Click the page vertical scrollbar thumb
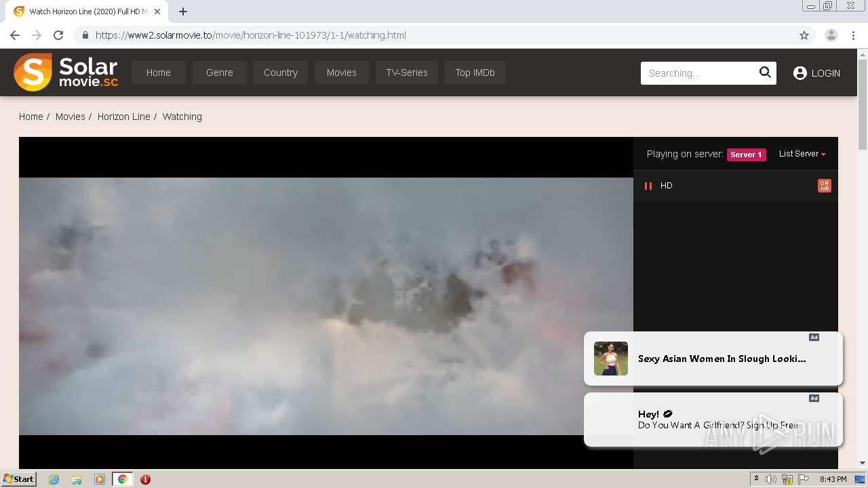The width and height of the screenshot is (868, 488). point(863,105)
